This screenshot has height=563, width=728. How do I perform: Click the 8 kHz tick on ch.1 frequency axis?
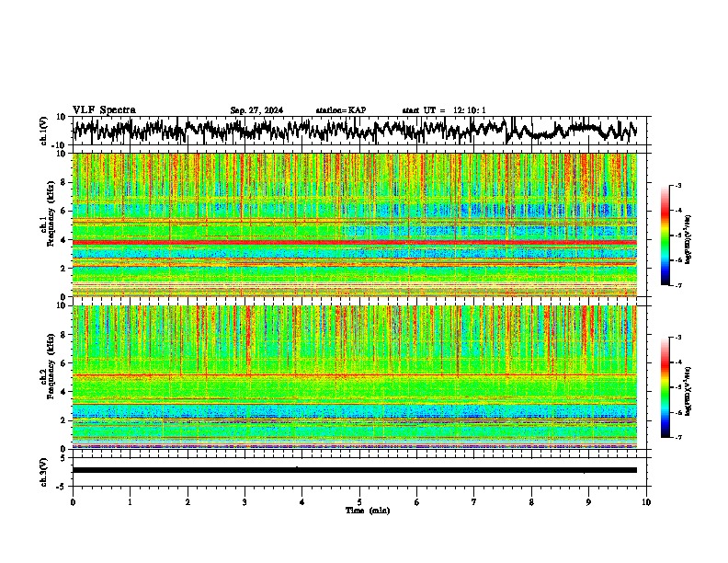click(x=65, y=182)
